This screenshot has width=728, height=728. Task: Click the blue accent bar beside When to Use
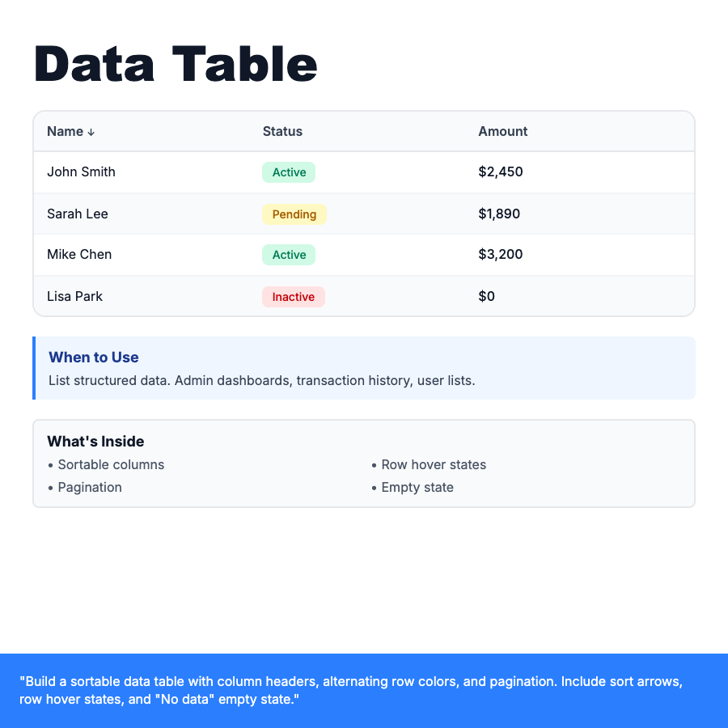tap(34, 366)
